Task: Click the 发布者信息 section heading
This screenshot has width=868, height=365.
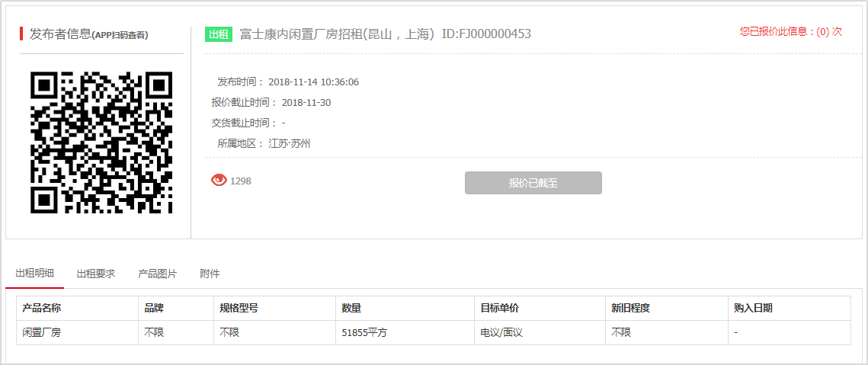Action: click(x=88, y=34)
